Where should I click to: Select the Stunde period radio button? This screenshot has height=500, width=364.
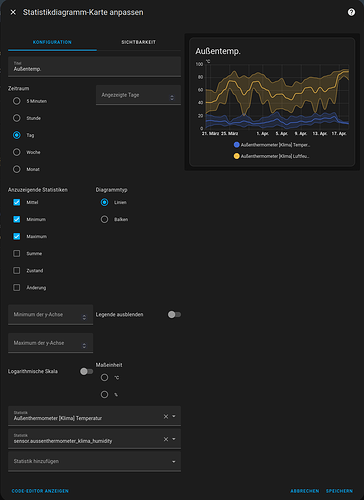17,118
